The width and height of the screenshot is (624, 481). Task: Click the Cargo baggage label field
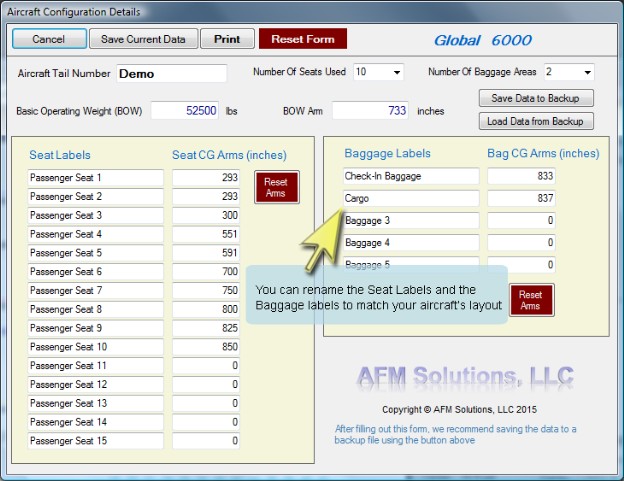(411, 199)
